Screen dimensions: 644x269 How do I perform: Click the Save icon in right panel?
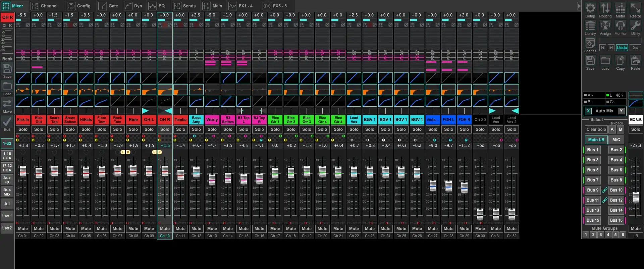tap(590, 60)
